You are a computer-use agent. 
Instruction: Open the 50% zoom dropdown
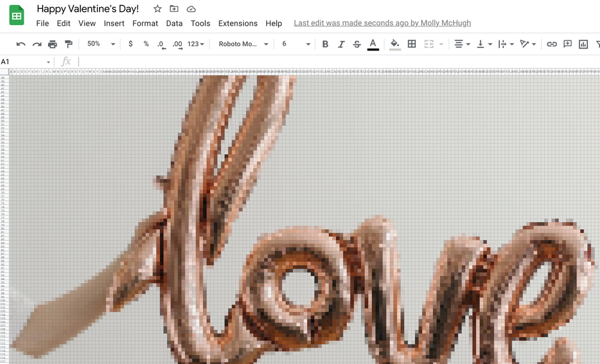coord(101,44)
